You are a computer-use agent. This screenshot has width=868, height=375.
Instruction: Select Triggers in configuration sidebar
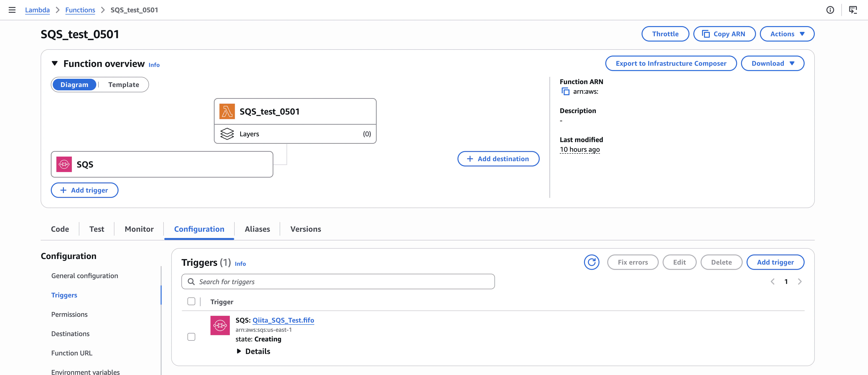[64, 295]
